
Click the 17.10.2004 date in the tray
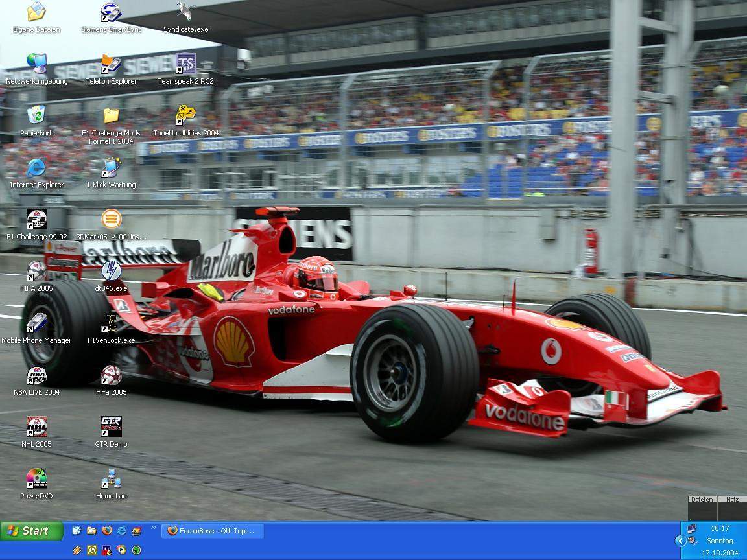point(720,553)
